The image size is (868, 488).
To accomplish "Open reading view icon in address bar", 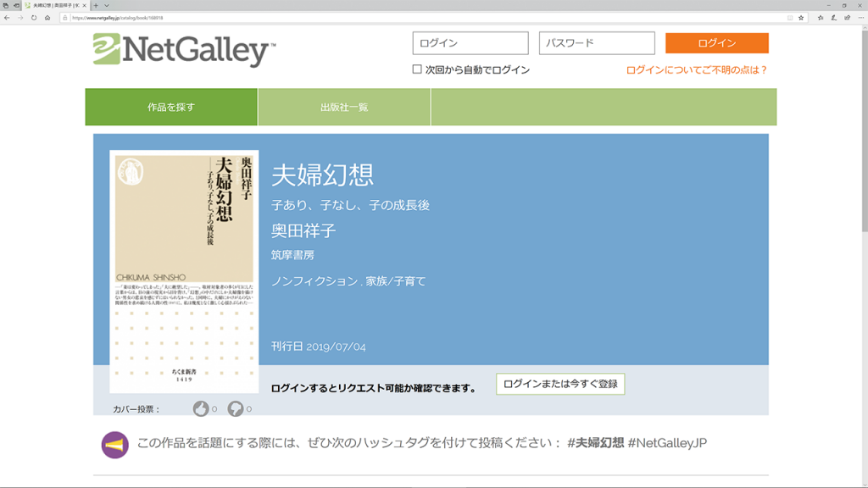I will click(790, 17).
